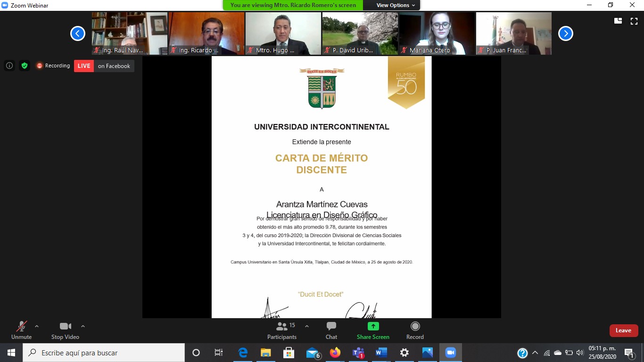This screenshot has height=362, width=644.
Task: Open Task View in taskbar
Action: [219, 353]
